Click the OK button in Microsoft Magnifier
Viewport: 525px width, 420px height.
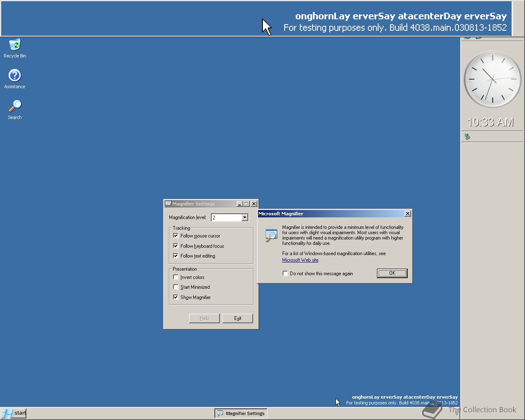pyautogui.click(x=392, y=273)
